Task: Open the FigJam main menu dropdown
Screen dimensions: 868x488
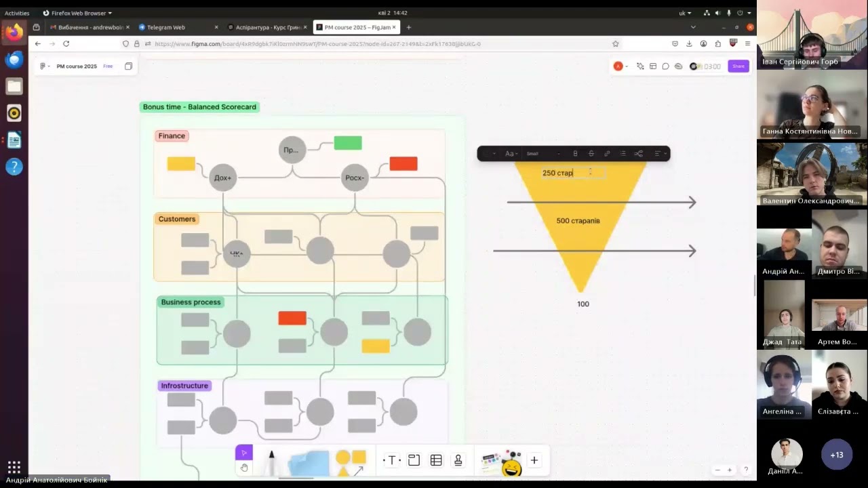Action: coord(45,66)
